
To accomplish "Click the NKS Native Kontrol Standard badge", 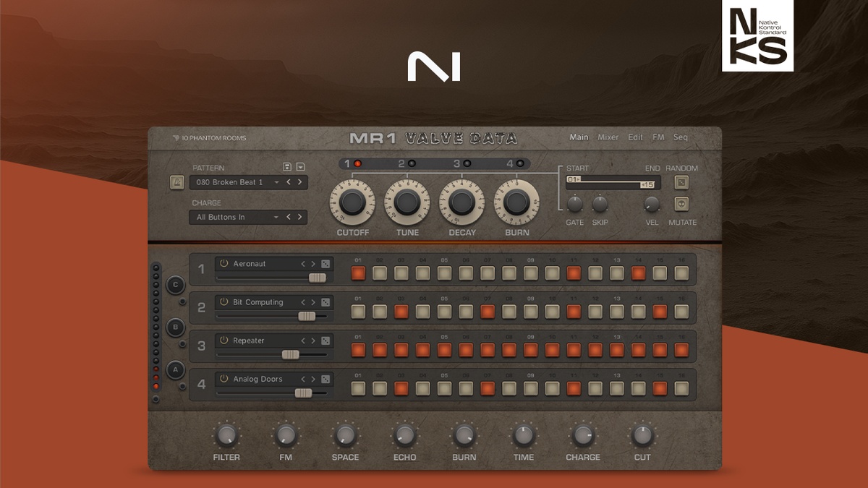I will 757,36.
